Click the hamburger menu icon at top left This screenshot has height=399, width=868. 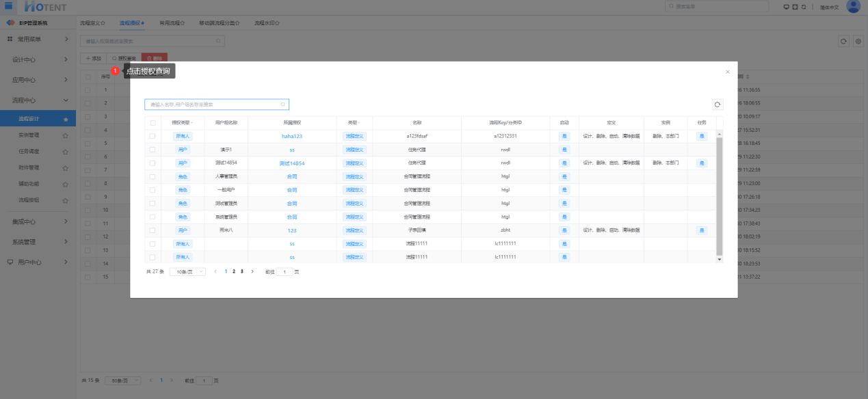point(9,6)
